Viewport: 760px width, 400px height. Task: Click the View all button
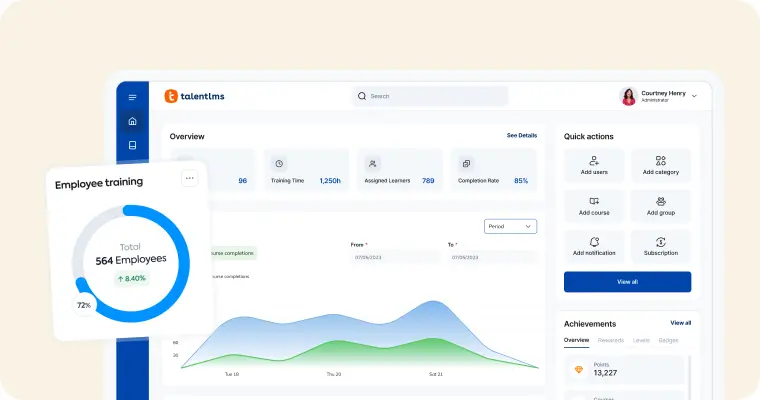pos(627,282)
